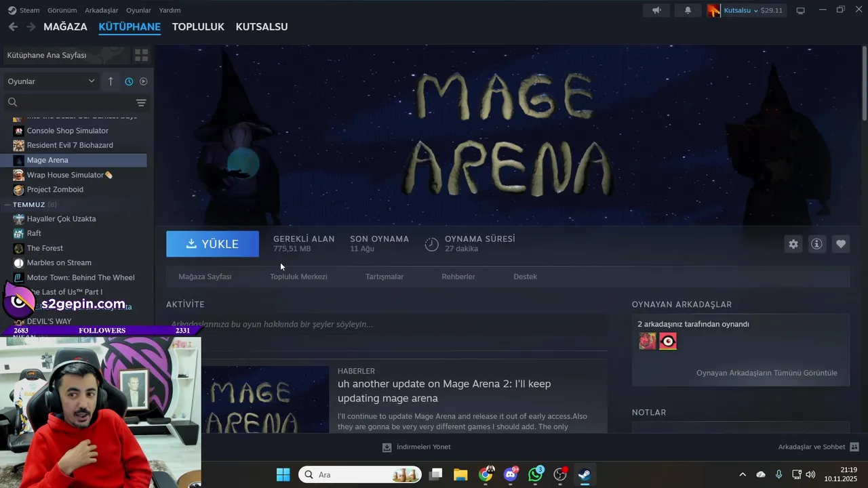Screen dimensions: 868x488
Task: Click the first friend avatar who played
Action: [x=648, y=341]
